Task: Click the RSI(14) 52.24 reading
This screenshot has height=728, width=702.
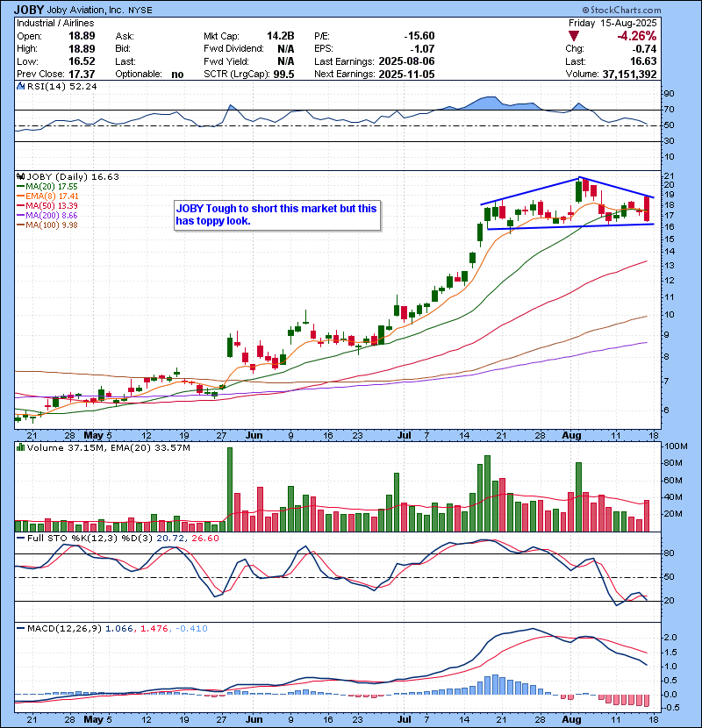Action: 62,86
